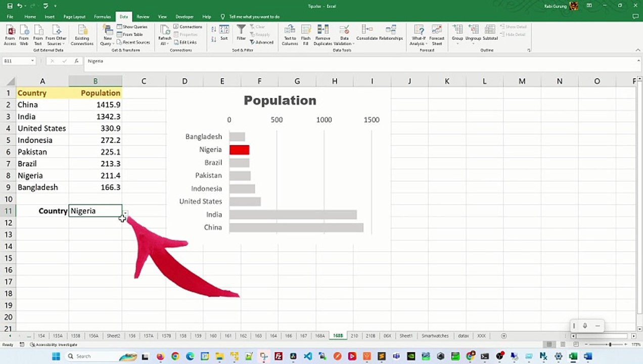Select cell B2 with value 1415.9
Viewport: 643px width, 364px height.
click(95, 105)
